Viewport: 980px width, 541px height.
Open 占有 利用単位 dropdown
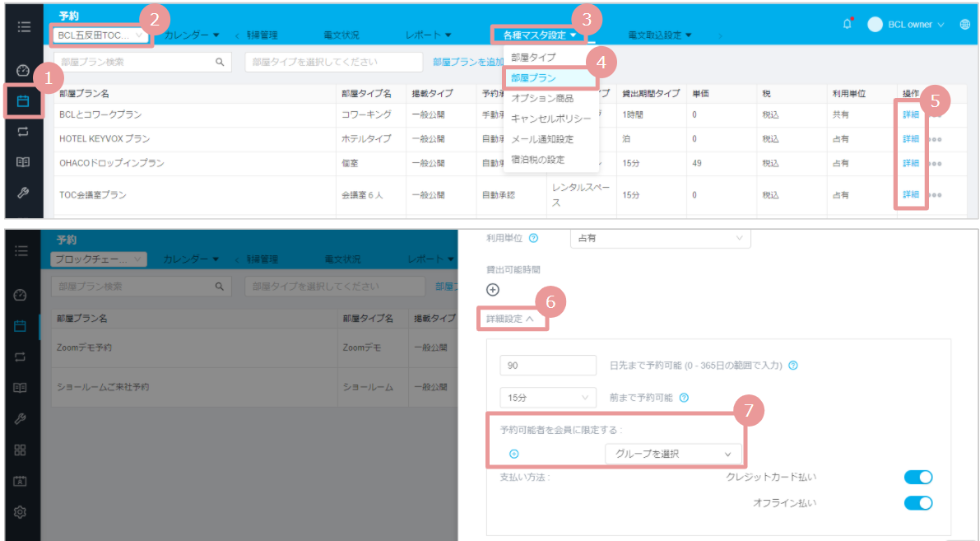[660, 238]
